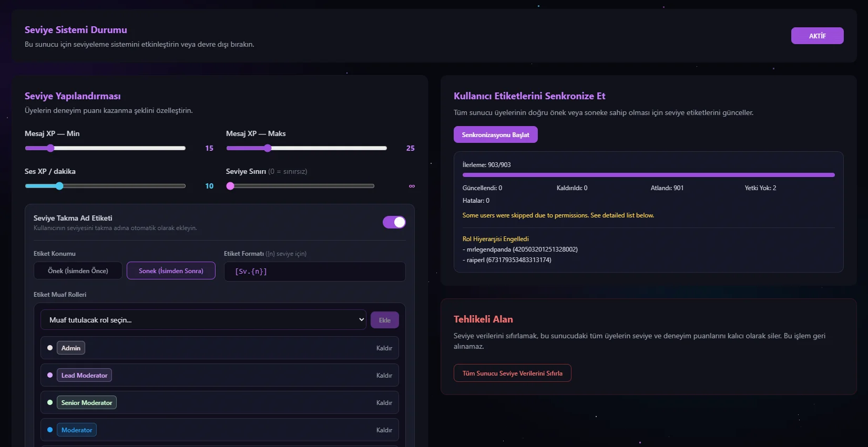
Task: Click the Seviye Sistemi Durumu heading
Action: click(76, 30)
